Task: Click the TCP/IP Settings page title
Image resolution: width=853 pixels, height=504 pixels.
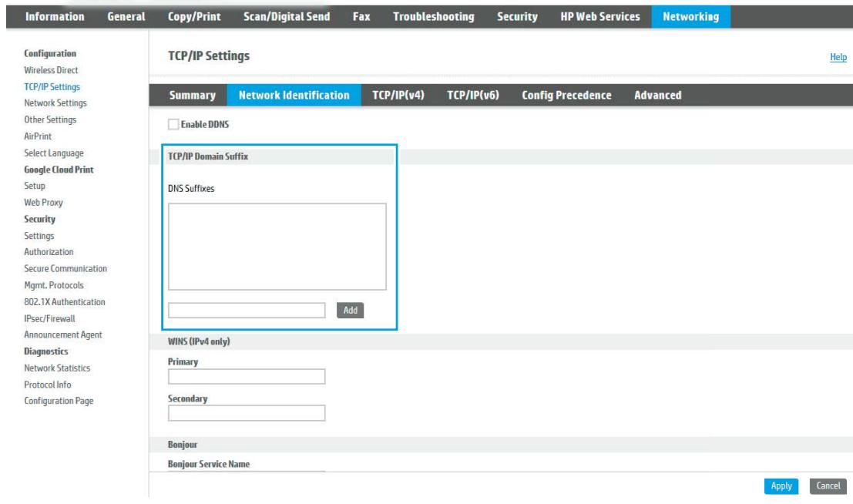Action: [209, 56]
